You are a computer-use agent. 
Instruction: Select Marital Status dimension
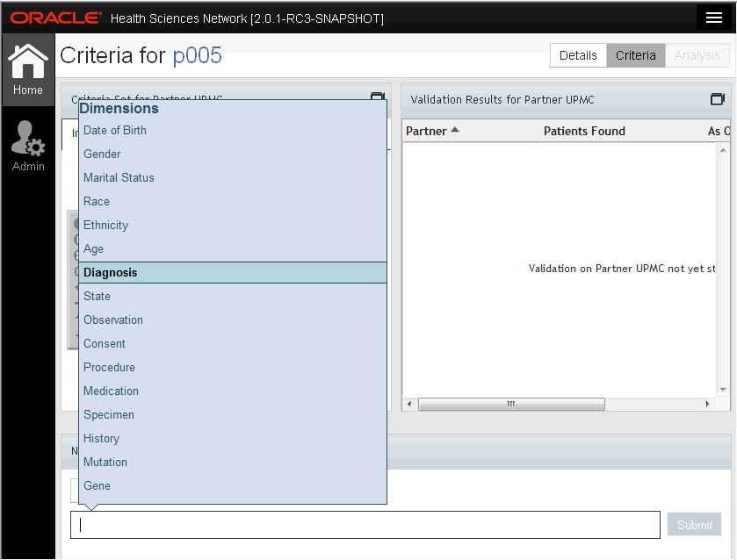pos(233,177)
